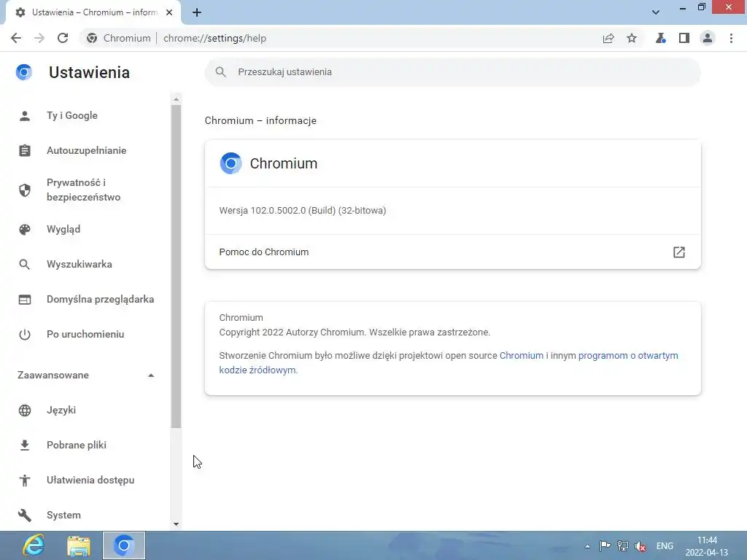Click the shield icon for privacy
Image resolution: width=747 pixels, height=560 pixels.
(x=24, y=190)
